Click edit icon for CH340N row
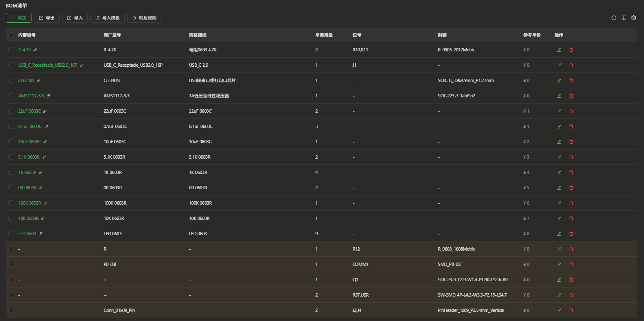This screenshot has height=321, width=644. (559, 80)
